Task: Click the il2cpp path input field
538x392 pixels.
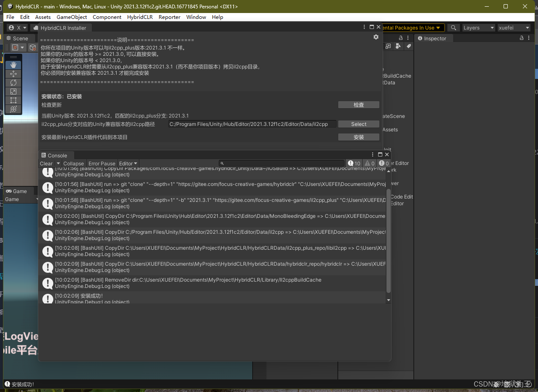Action: 252,124
